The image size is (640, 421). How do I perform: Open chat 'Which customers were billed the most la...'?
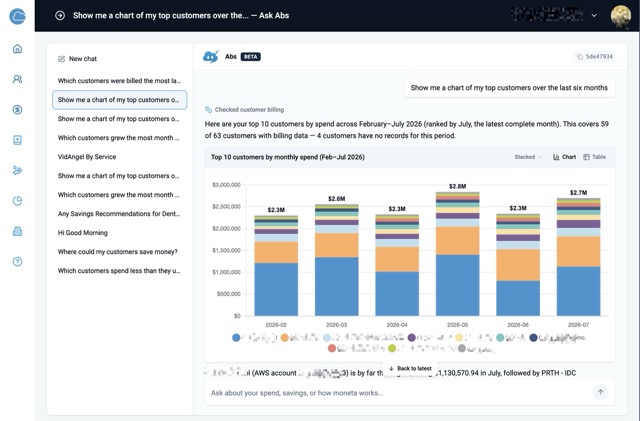click(119, 81)
